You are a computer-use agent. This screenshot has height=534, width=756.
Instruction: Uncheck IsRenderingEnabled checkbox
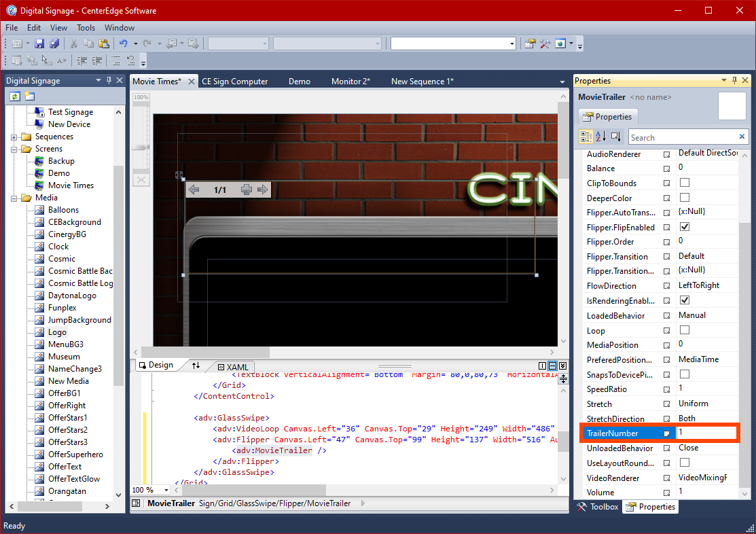point(684,300)
